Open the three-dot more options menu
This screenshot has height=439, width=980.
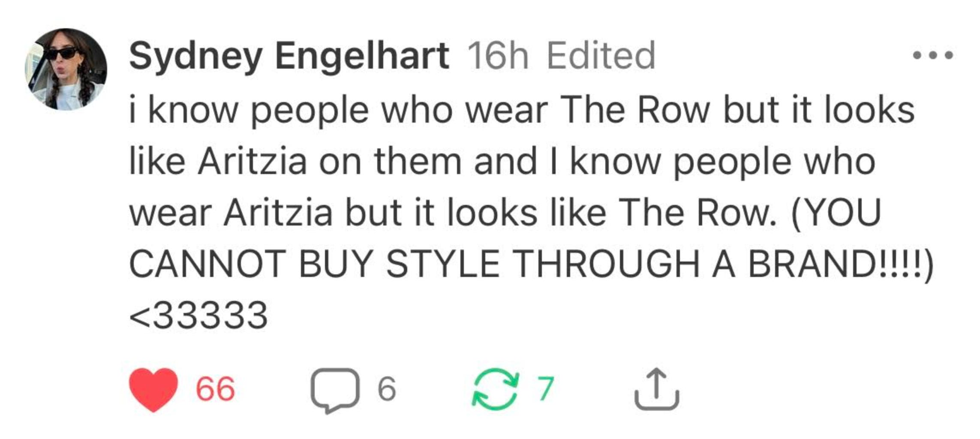pyautogui.click(x=933, y=55)
